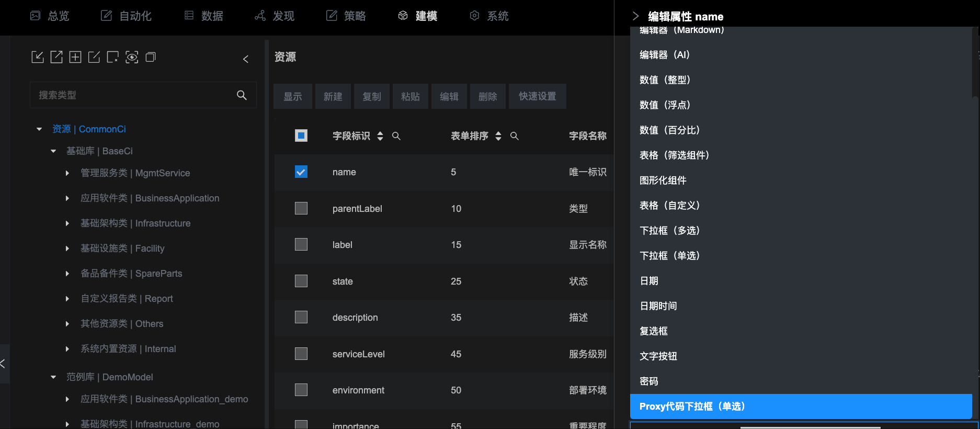Collapse the 资源 | CommonCi tree node
This screenshot has width=980, height=429.
point(39,129)
